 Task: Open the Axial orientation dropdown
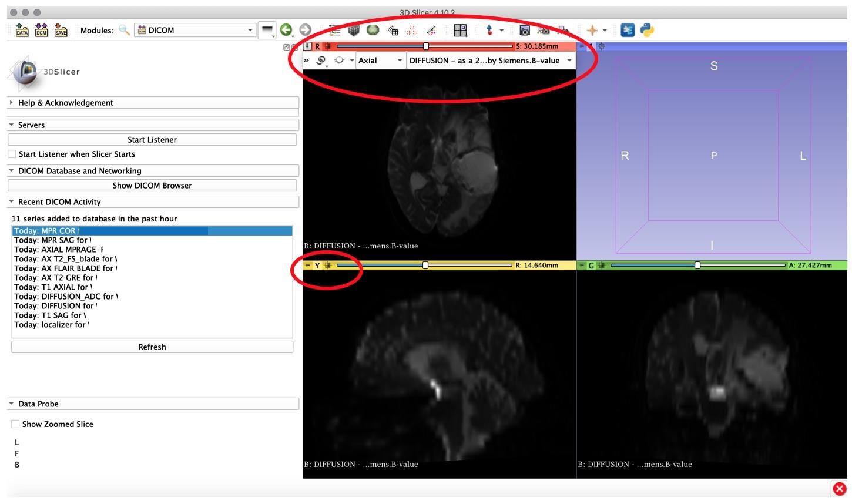tap(380, 60)
